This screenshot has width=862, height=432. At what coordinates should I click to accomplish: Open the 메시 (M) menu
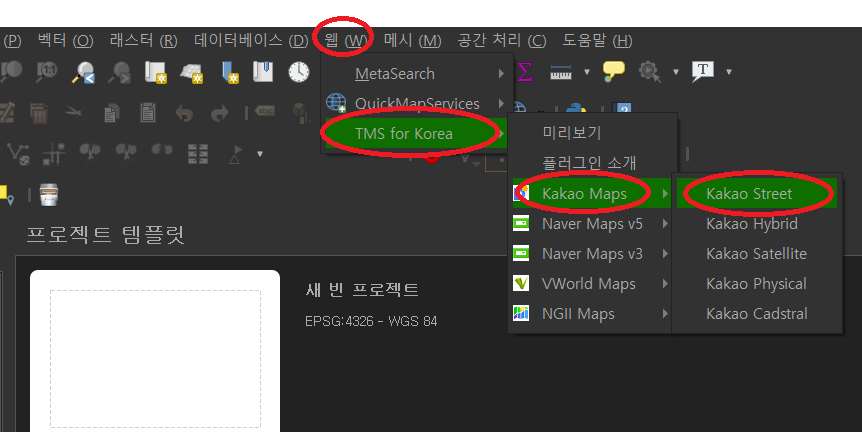[x=412, y=40]
